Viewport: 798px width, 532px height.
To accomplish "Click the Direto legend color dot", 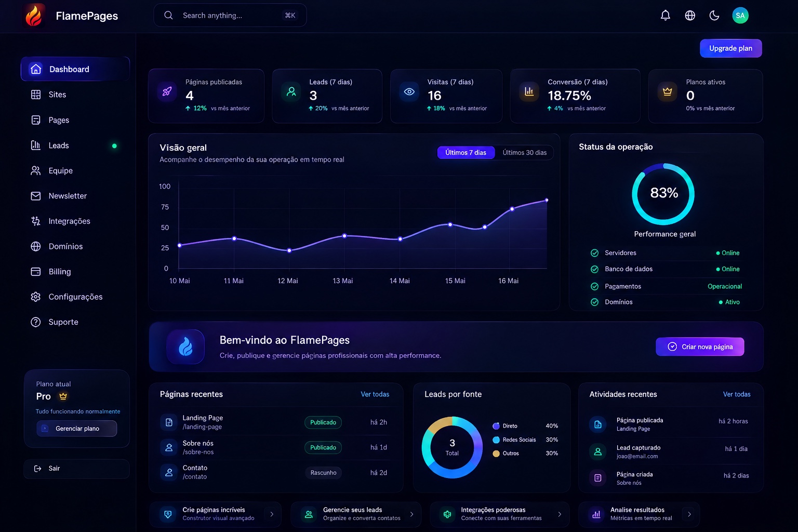I will pos(496,426).
